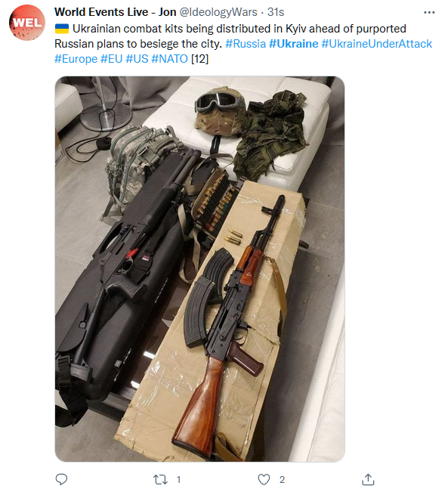Screen dimensions: 448x492
Task: Open the #Europe hashtag
Action: click(76, 59)
